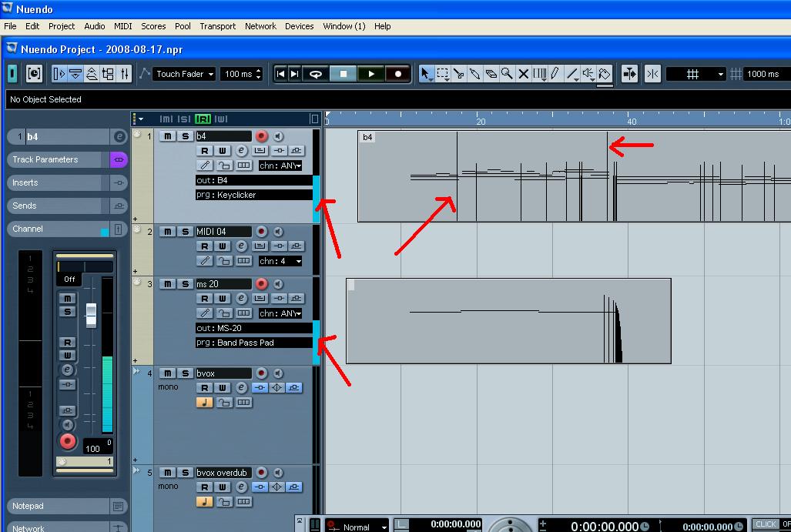791x532 pixels.
Task: Enable Write automation on bvox track
Action: 222,388
